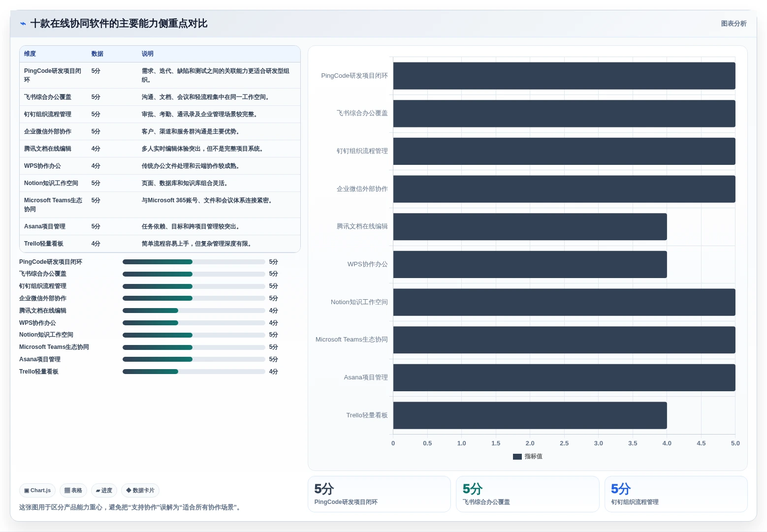Viewport: 767px width, 532px height.
Task: Click the 4.0 x-axis tick label
Action: coord(667,443)
